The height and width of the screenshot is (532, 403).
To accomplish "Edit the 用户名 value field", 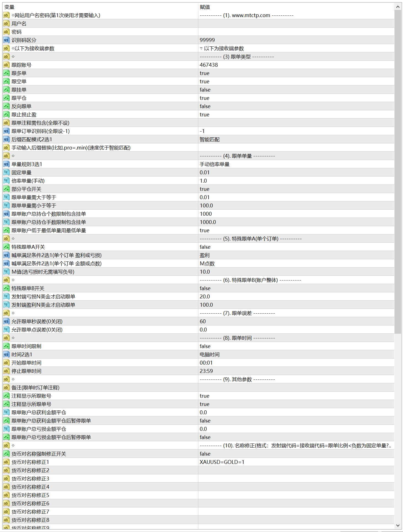I will tap(296, 23).
